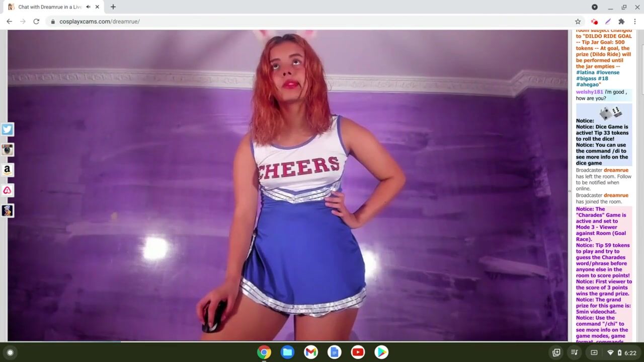Reload the page
Screen dimensions: 644x362
coord(36,22)
